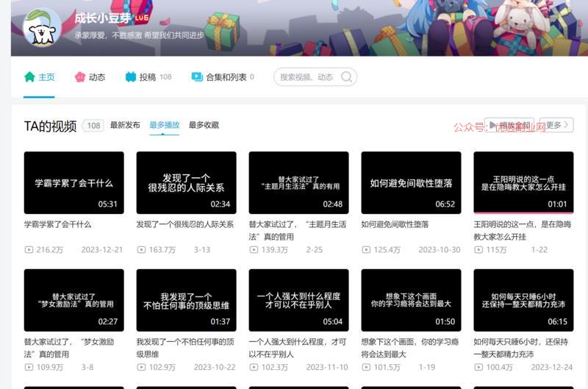The image size is (588, 389).
Task: Expand the 更多 videos link
Action: pyautogui.click(x=556, y=125)
